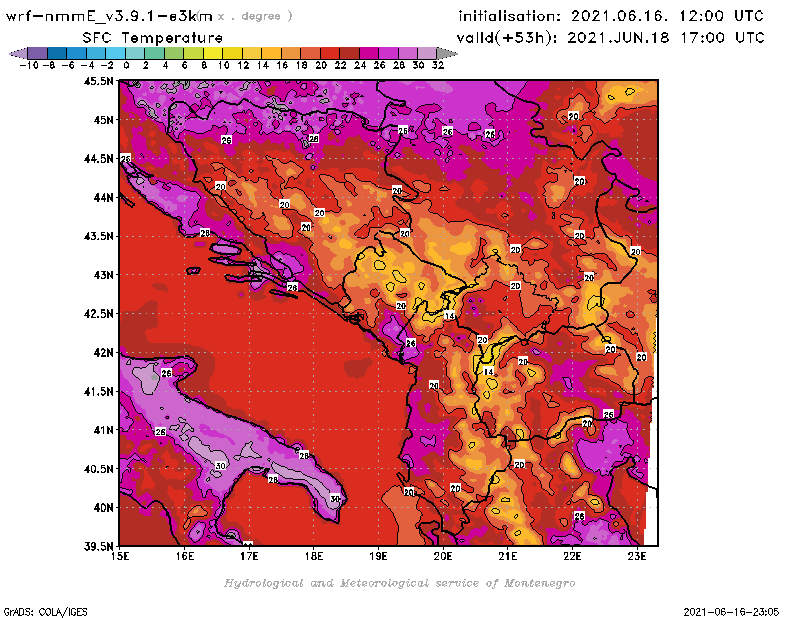Click the gray arrow end of the color bar

coord(447,53)
